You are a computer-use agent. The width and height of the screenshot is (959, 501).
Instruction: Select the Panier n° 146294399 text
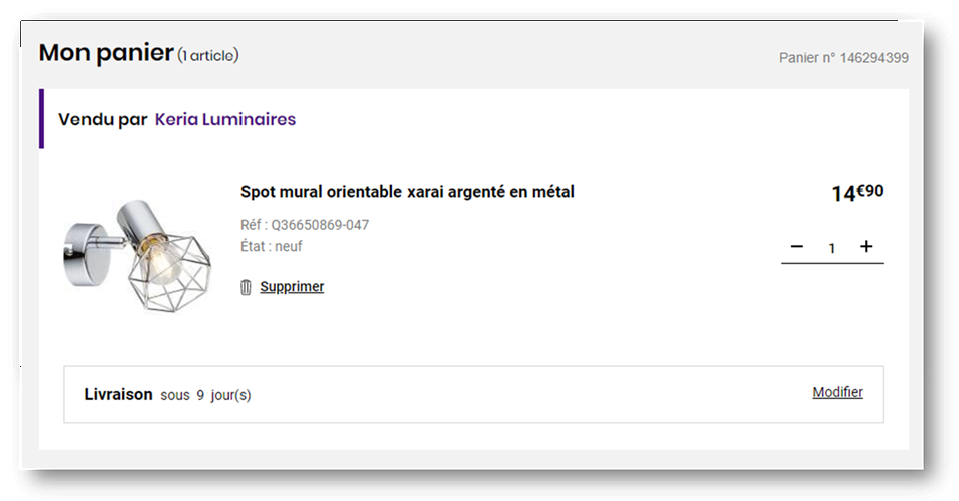pos(843,58)
